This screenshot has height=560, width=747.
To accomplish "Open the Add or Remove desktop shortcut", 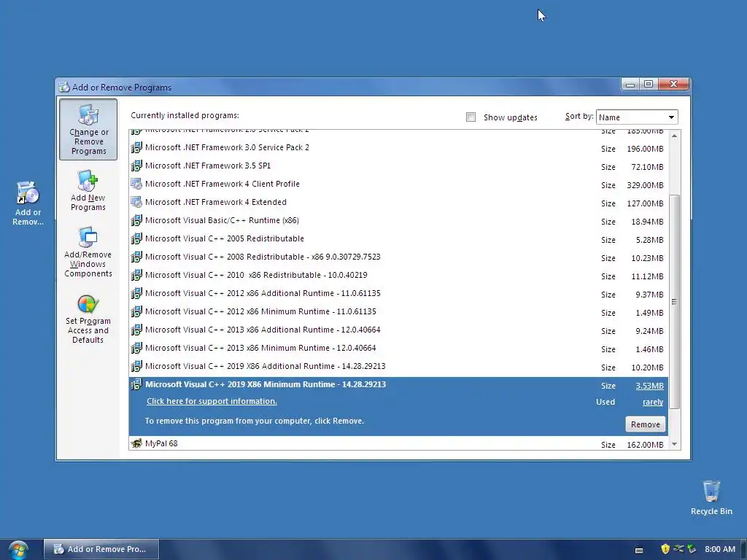I will [28, 203].
